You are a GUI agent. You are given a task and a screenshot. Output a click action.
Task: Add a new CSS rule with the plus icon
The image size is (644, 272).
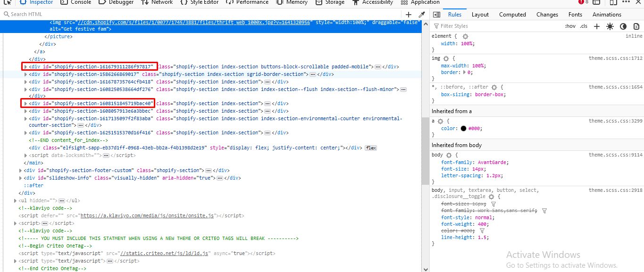tap(597, 26)
